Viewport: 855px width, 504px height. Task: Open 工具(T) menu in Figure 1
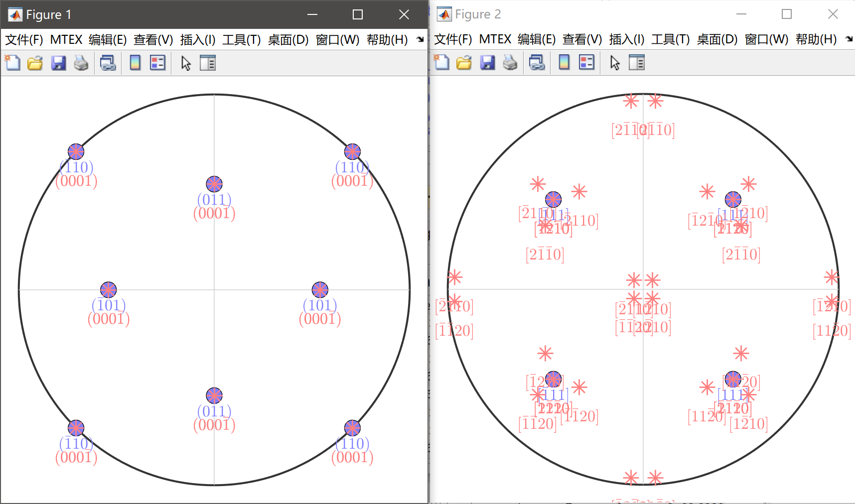click(242, 40)
